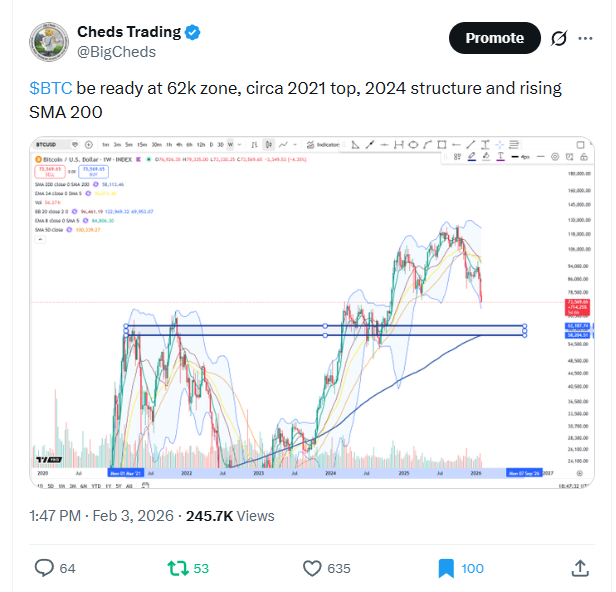Toggle the repost icon with 53 reposts
This screenshot has height=592, width=616.
[177, 568]
